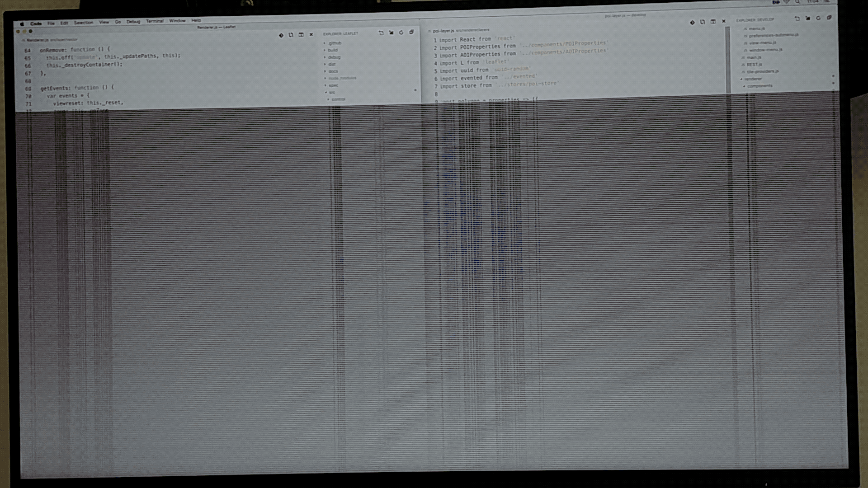Open the Edit menu

coord(64,23)
